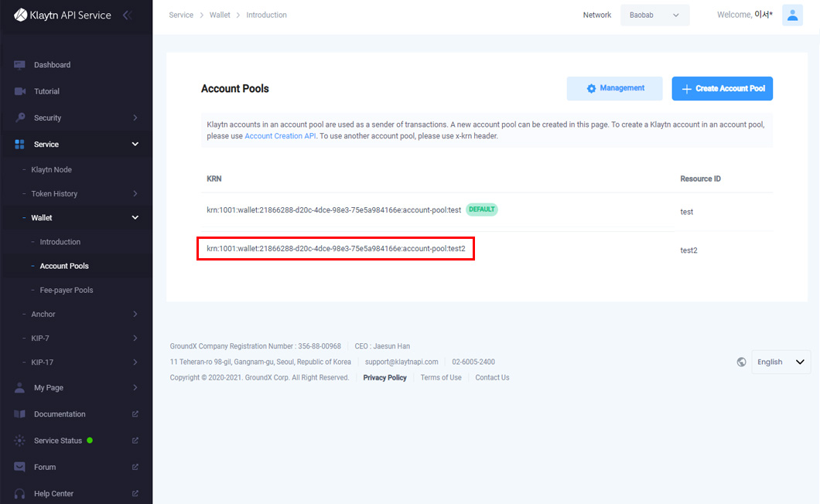Click the Tutorial video camera icon
Viewport: 820px width, 504px height.
(x=20, y=91)
